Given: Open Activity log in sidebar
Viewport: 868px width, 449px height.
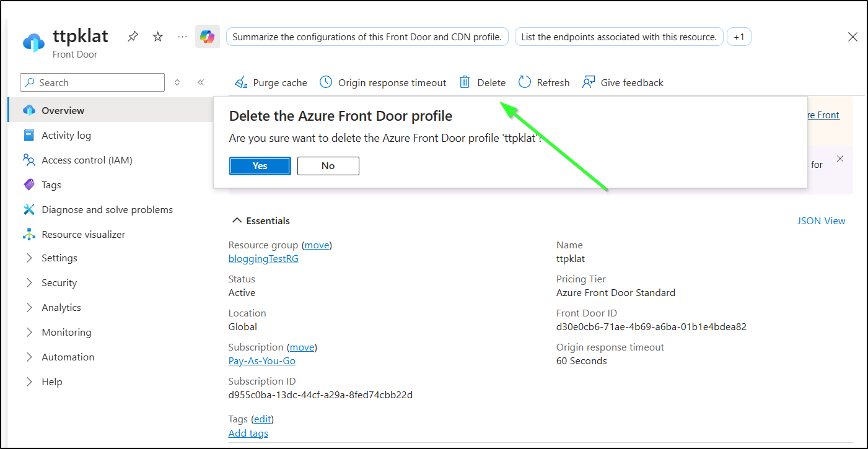Looking at the screenshot, I should (66, 136).
